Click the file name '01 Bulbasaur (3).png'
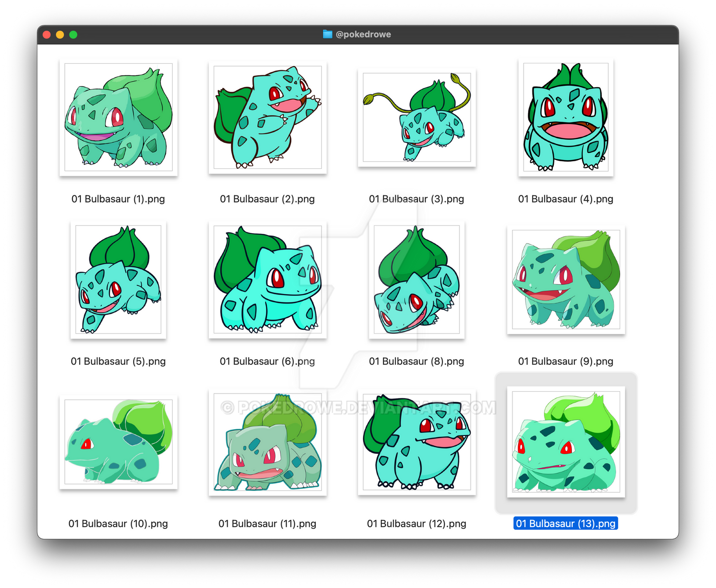716x588 pixels. (417, 199)
